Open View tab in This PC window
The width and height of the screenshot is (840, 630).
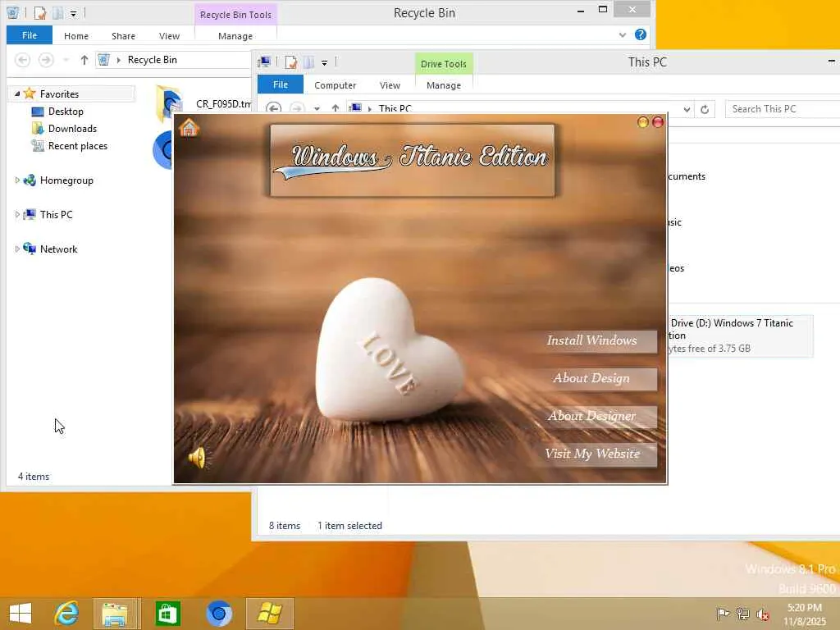pyautogui.click(x=390, y=85)
